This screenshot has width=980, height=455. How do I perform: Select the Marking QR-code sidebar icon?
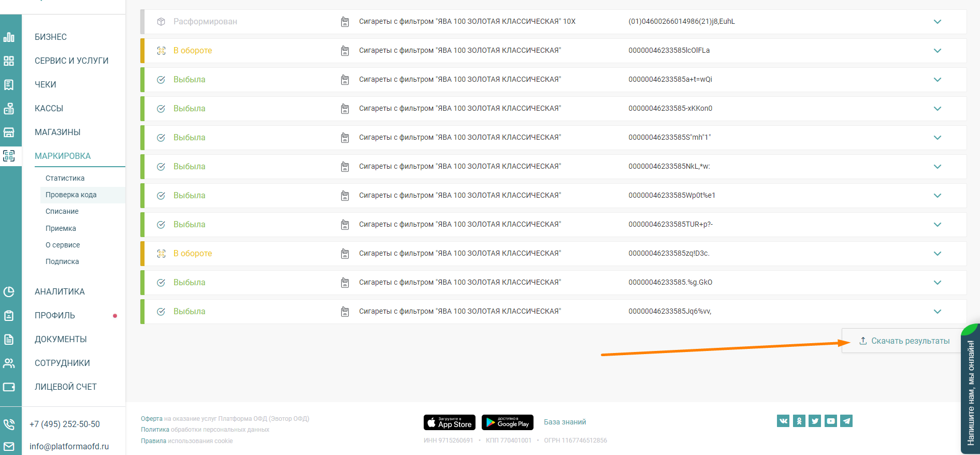click(9, 156)
